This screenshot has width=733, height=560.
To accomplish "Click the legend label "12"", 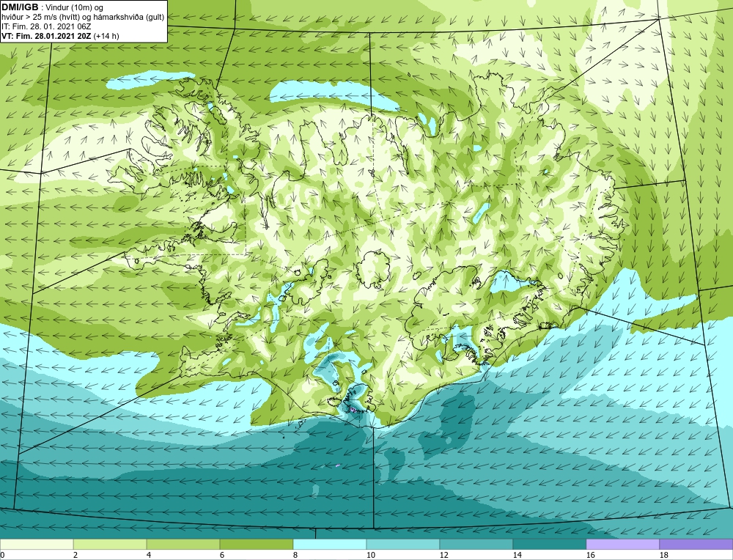I will click(x=444, y=556).
